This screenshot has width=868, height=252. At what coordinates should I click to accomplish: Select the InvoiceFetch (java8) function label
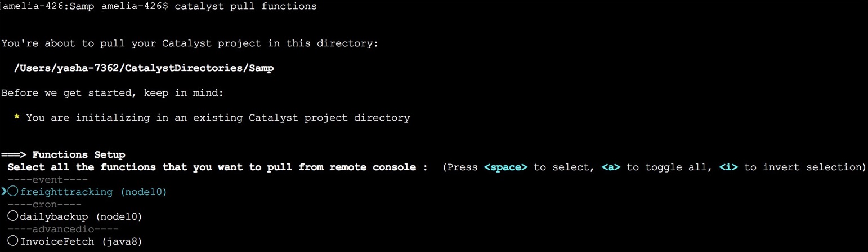(x=81, y=241)
